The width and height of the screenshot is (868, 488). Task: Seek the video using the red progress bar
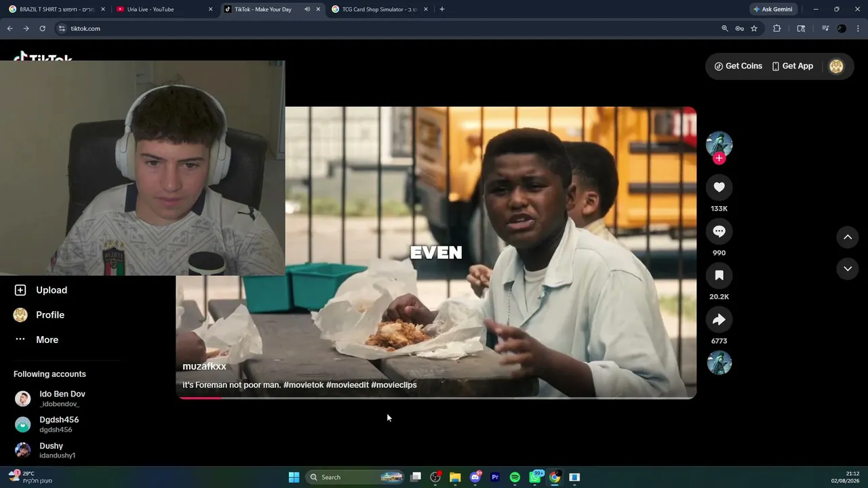[x=436, y=398]
